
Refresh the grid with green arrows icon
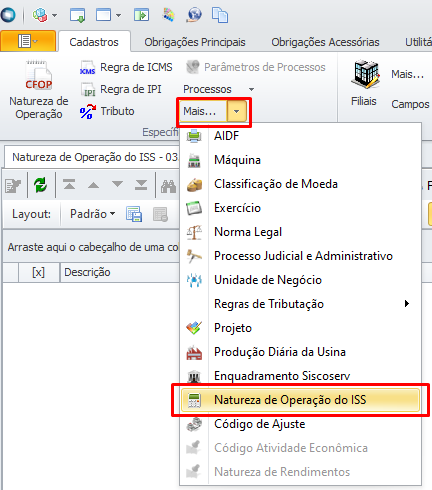pos(41,185)
